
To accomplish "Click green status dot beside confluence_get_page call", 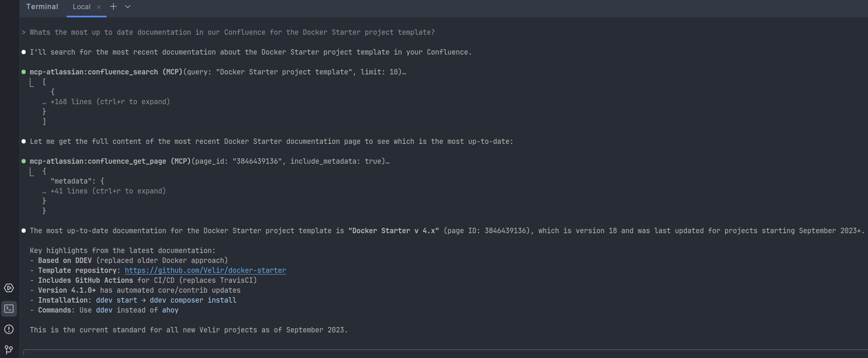I will pos(23,161).
